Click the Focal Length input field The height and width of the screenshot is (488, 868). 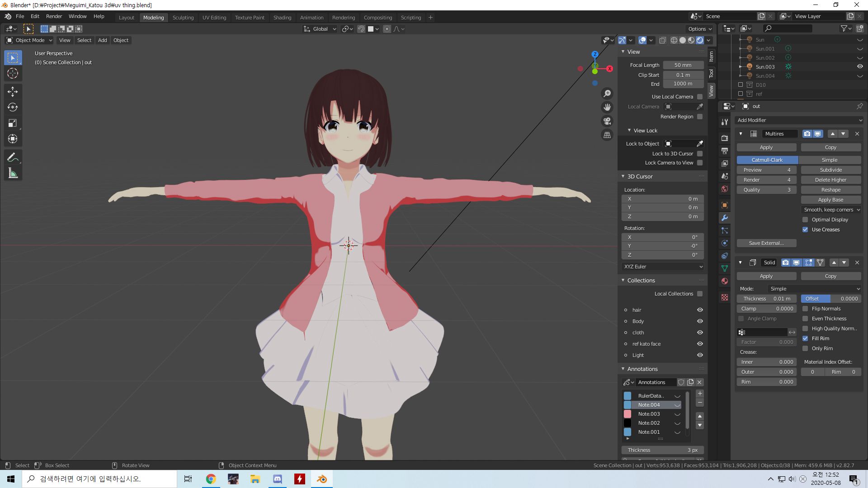[683, 65]
